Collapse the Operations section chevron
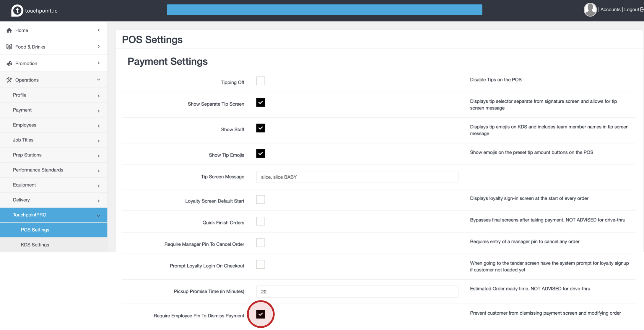The image size is (644, 330). click(x=98, y=80)
